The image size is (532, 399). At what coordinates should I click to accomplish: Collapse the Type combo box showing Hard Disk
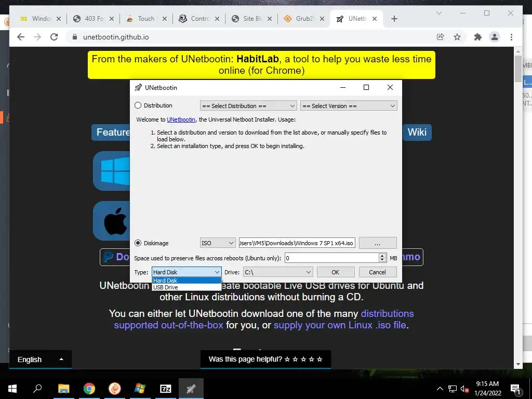pyautogui.click(x=187, y=272)
